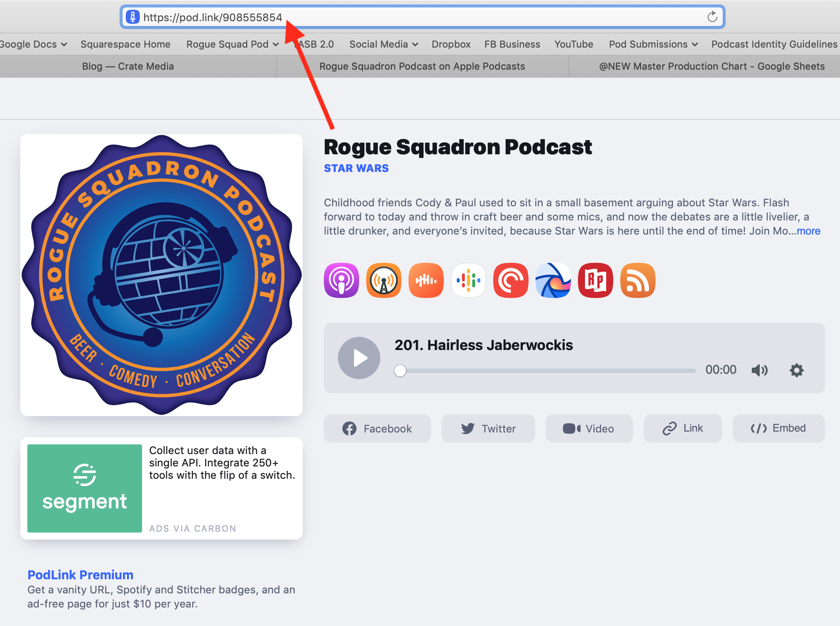Click the Rogue Squadron Podcast cover artwork
This screenshot has width=840, height=626.
161,275
